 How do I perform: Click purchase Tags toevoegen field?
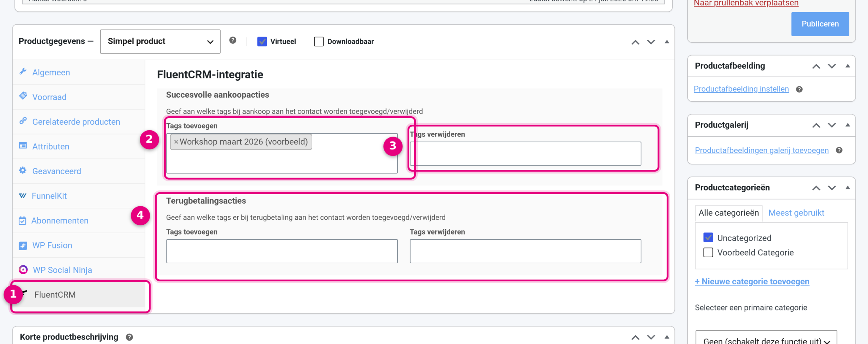[x=282, y=153]
